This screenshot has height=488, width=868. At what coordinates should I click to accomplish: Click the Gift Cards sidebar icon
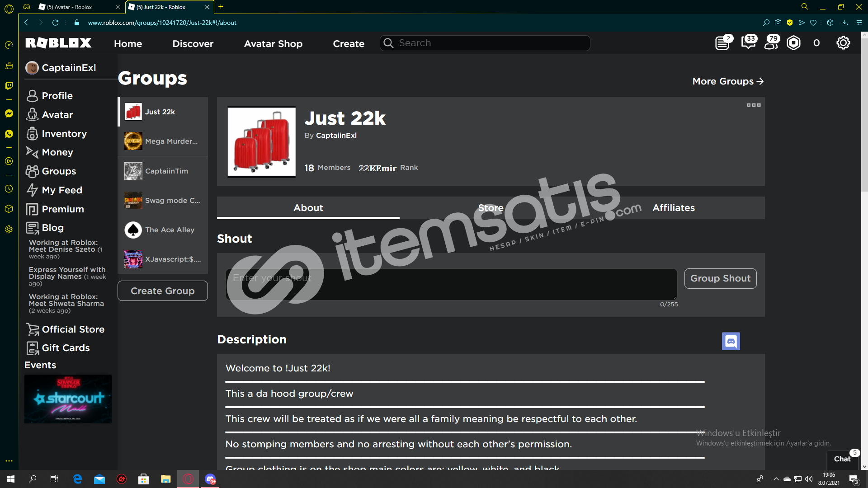[x=32, y=348]
